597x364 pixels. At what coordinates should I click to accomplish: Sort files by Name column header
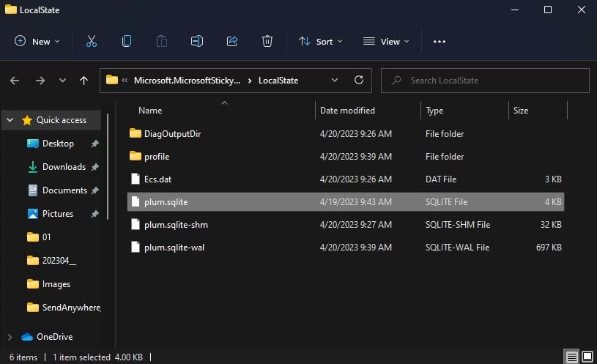(150, 111)
